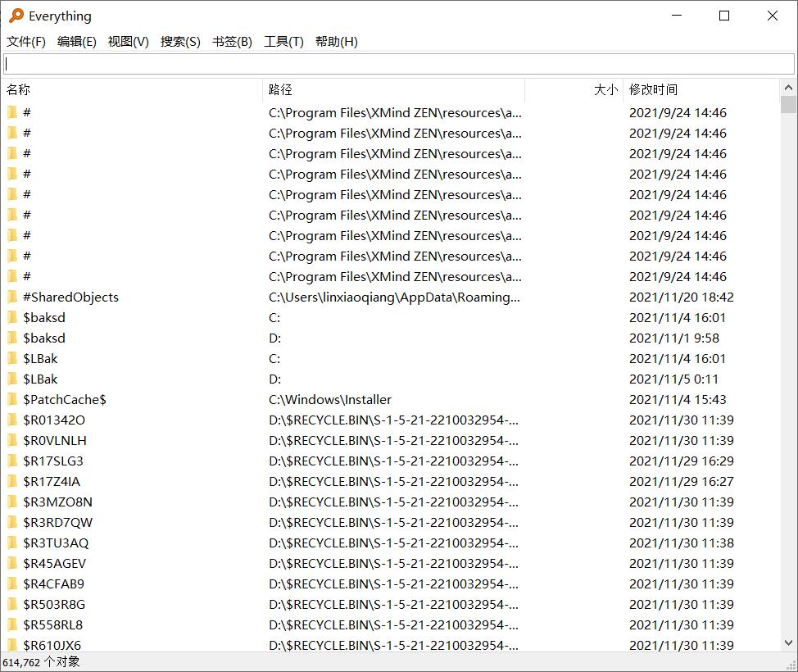Click folder icon beside $PatchCache$
The image size is (798, 672).
tap(14, 399)
